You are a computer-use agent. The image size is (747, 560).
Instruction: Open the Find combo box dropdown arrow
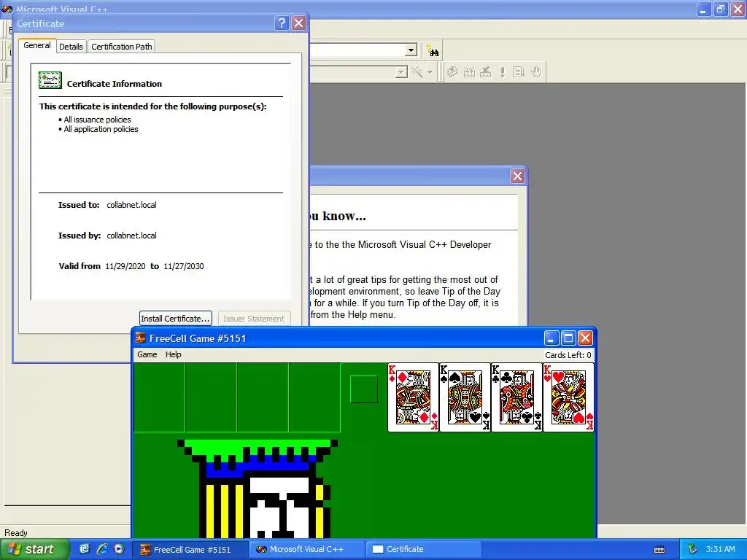point(411,50)
